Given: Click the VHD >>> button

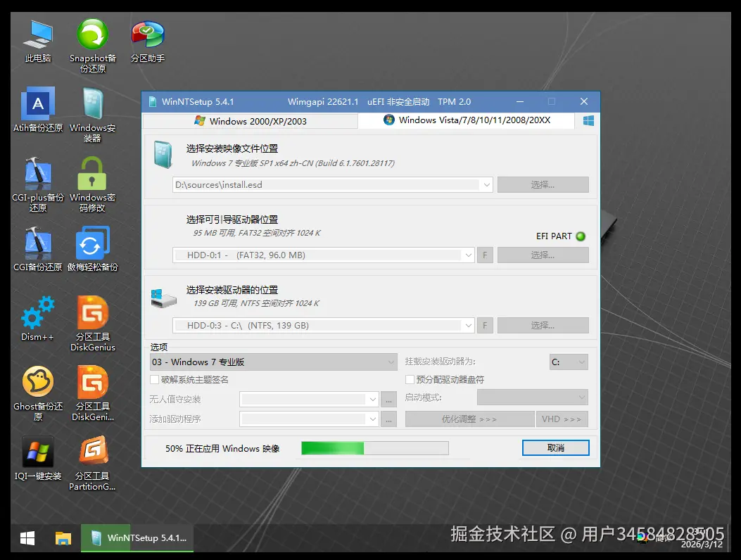Looking at the screenshot, I should (x=562, y=419).
